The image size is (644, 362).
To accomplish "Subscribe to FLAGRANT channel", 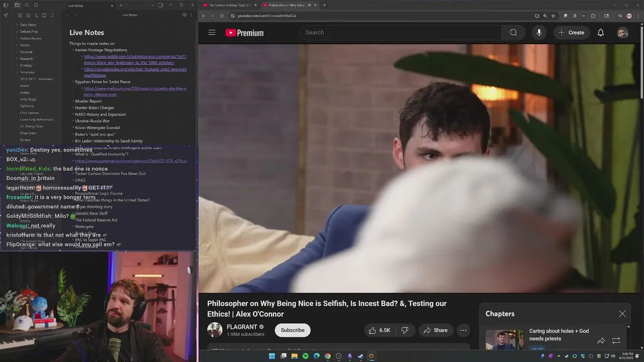I will [x=292, y=330].
